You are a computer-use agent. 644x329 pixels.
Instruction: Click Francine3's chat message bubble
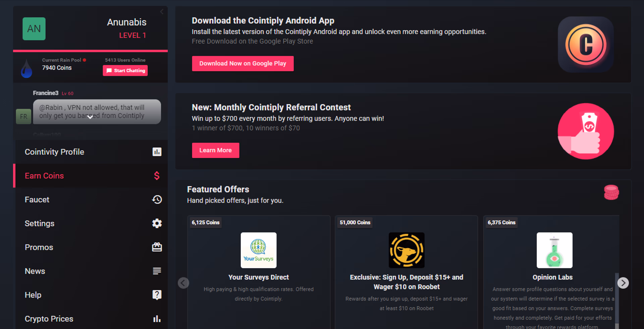coord(97,112)
